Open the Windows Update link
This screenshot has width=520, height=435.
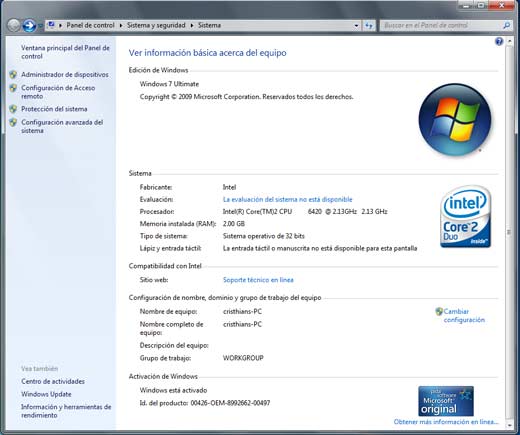coord(46,394)
